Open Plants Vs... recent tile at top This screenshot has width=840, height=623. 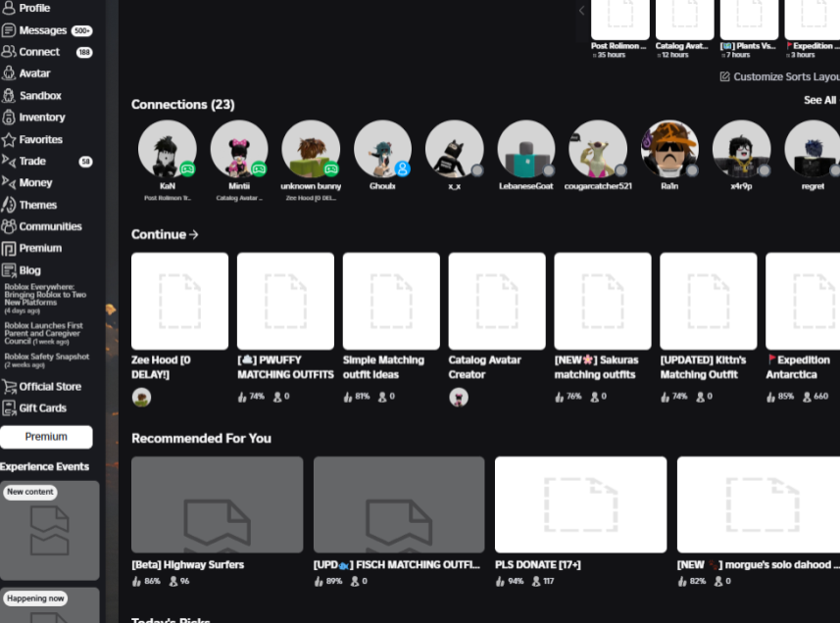749,21
